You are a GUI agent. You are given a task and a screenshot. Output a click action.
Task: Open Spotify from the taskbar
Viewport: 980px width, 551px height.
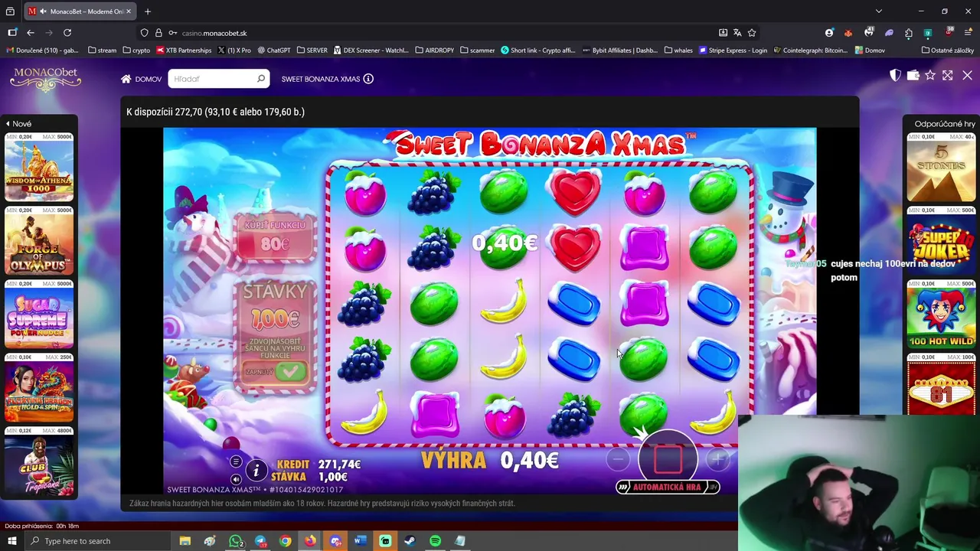coord(435,541)
